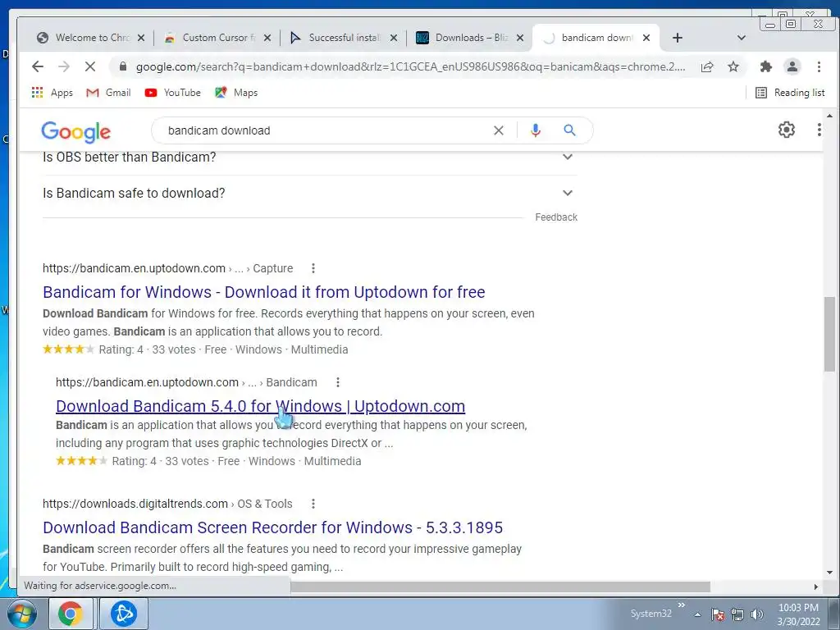
Task: Open Google quick settings gear
Action: tap(787, 130)
